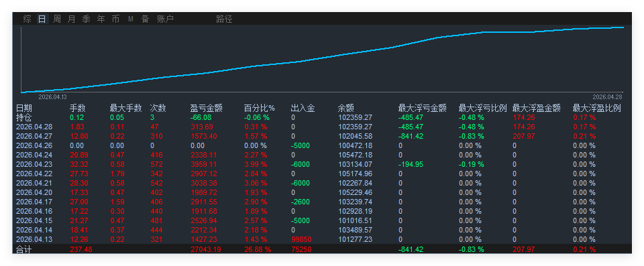The height and width of the screenshot is (266, 644).
Task: Select the 2026.04.23 date row
Action: tap(34, 165)
